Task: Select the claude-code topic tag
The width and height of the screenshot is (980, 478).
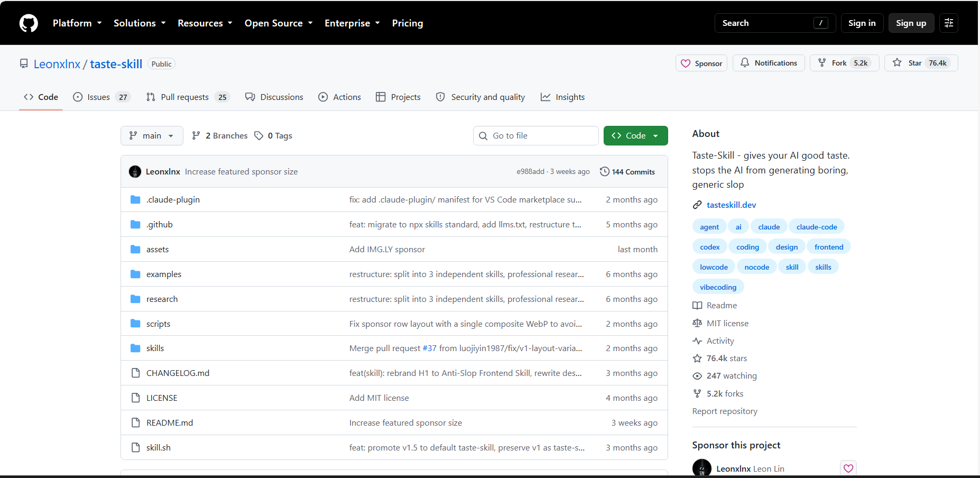Action: 817,227
